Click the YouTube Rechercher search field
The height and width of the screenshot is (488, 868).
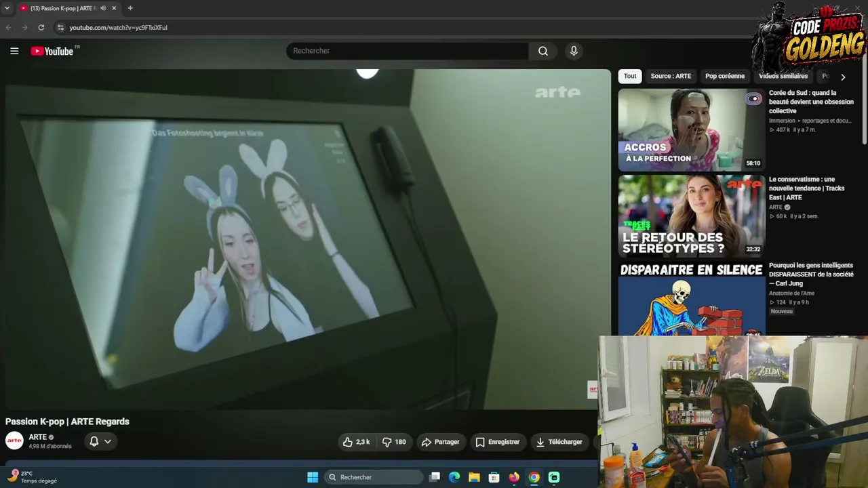coord(408,51)
